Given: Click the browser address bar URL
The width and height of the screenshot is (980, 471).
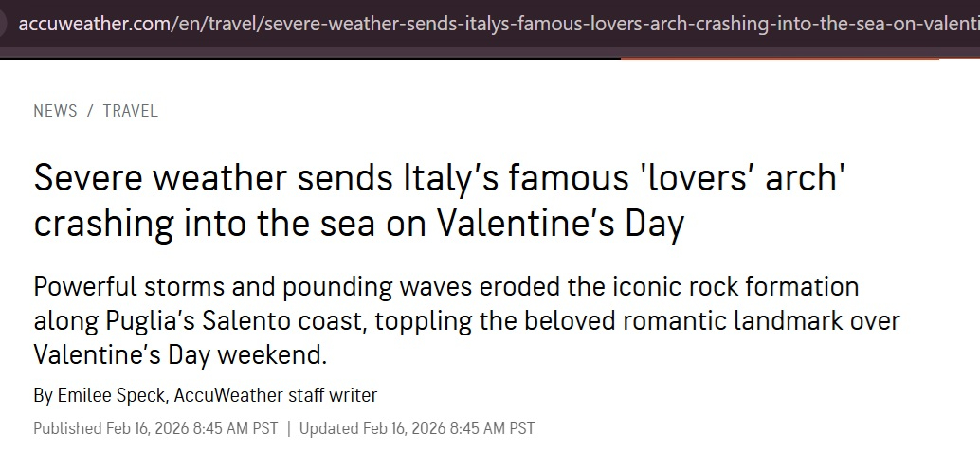Looking at the screenshot, I should pyautogui.click(x=493, y=23).
